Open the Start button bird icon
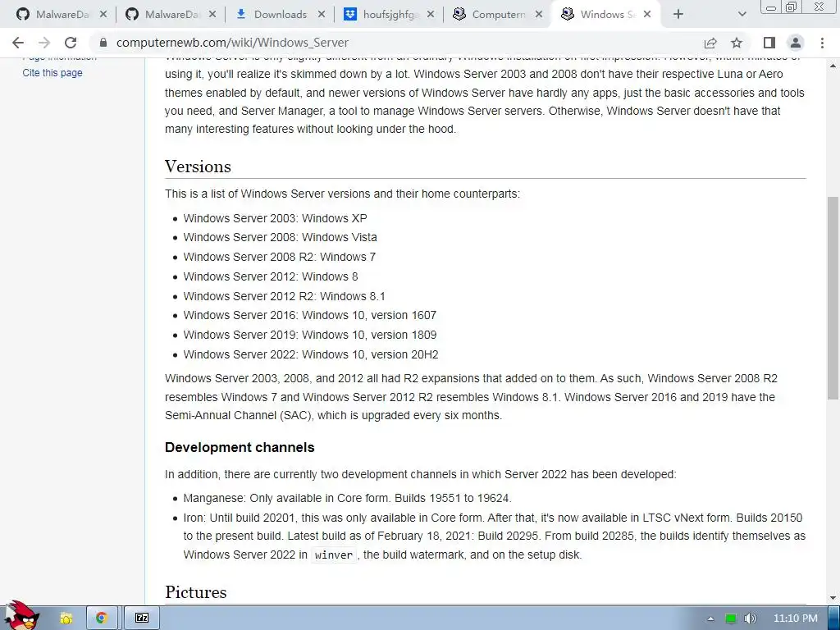Screen dimensions: 840x630 [21, 616]
